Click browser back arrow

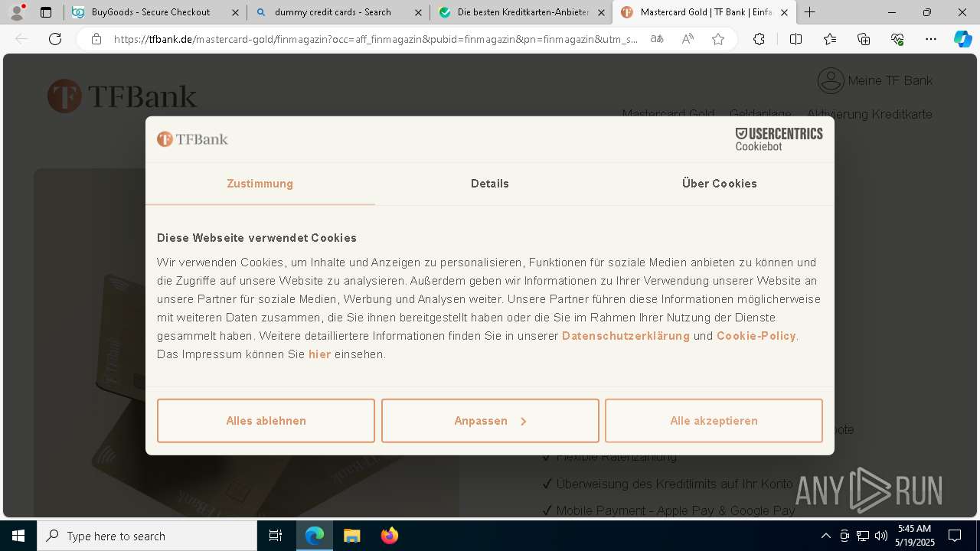(21, 39)
